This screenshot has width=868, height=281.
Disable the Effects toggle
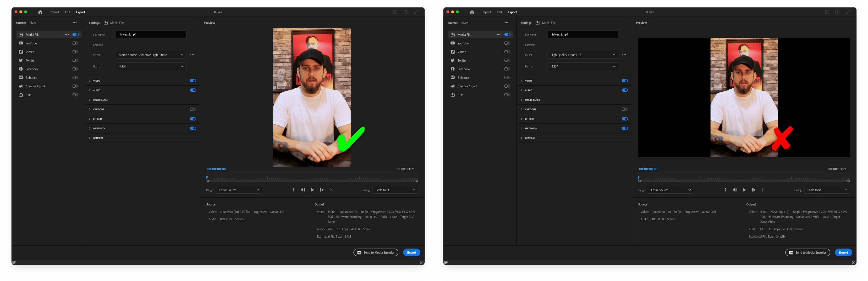click(x=193, y=118)
